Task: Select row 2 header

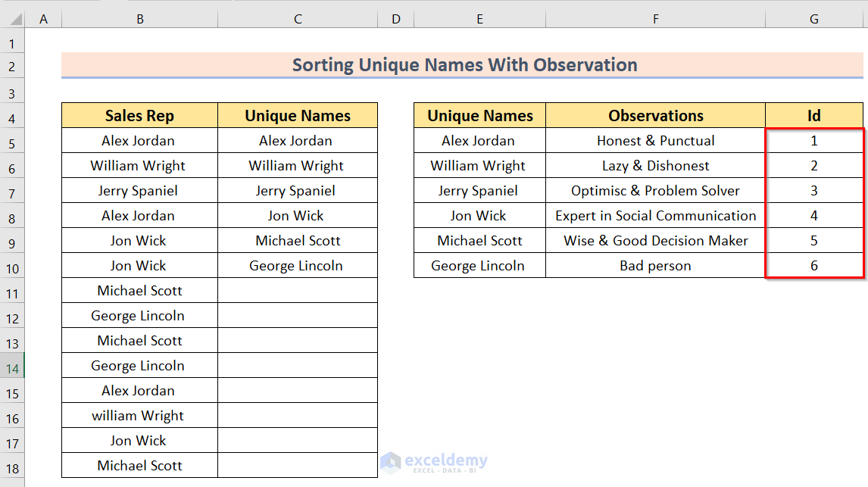Action: (x=12, y=65)
